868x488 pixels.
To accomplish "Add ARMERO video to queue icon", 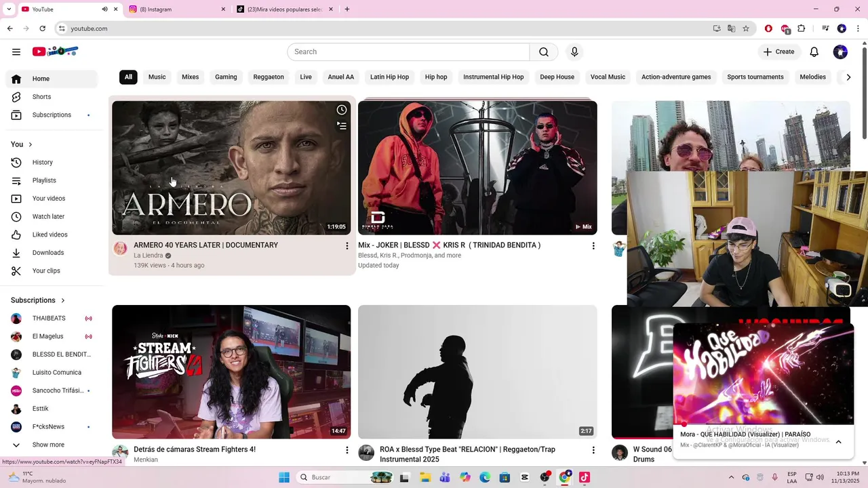I will click(x=342, y=125).
